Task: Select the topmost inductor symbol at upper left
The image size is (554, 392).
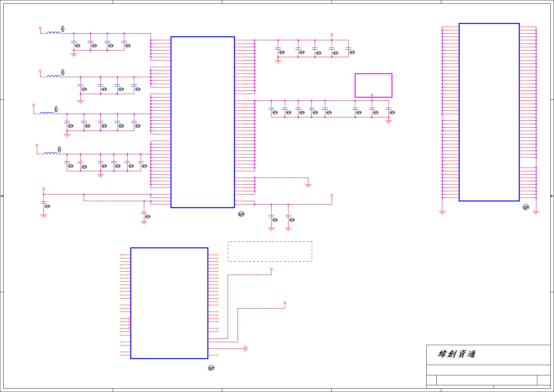Action: click(x=54, y=33)
